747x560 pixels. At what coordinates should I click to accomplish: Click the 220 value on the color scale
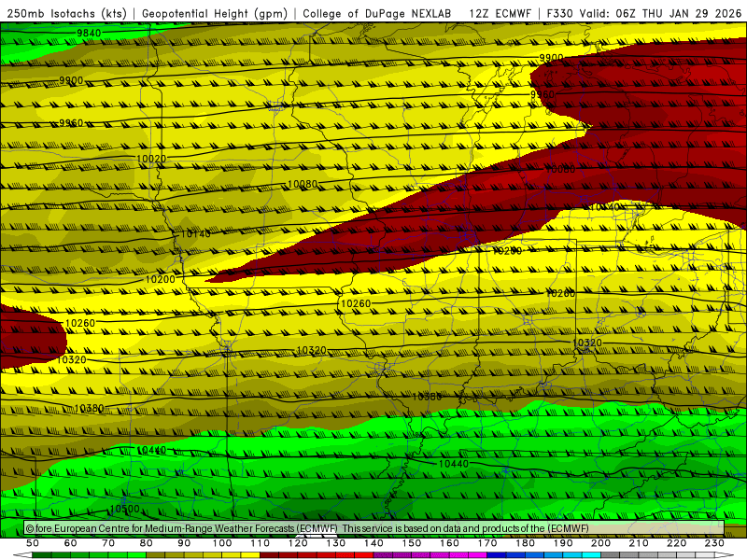[x=677, y=543]
